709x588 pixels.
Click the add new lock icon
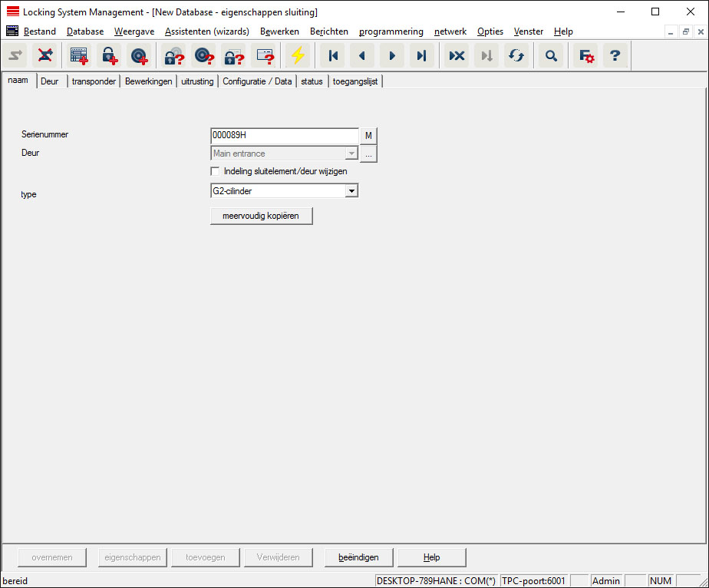point(109,56)
